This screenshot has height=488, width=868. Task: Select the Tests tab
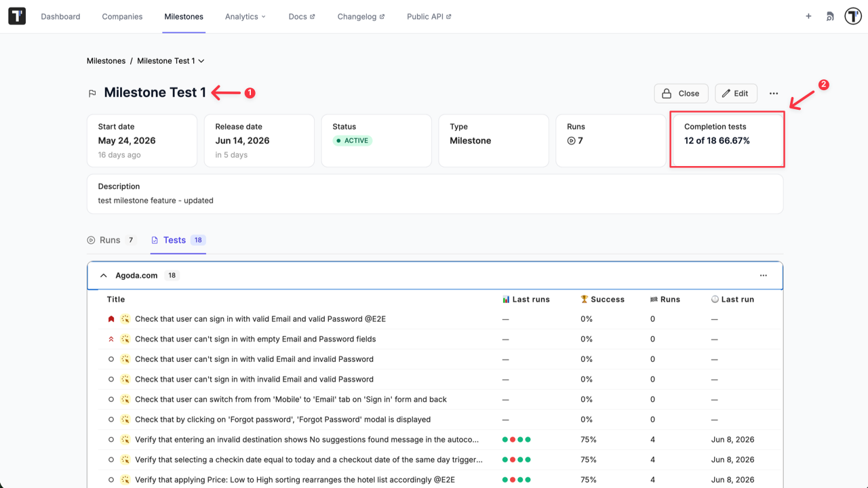point(178,240)
